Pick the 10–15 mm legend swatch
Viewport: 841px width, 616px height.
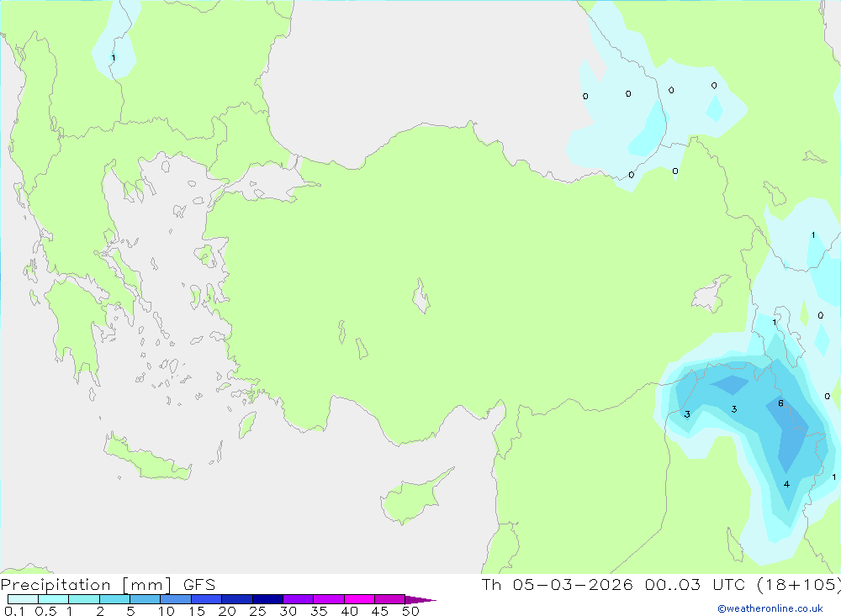(x=176, y=599)
